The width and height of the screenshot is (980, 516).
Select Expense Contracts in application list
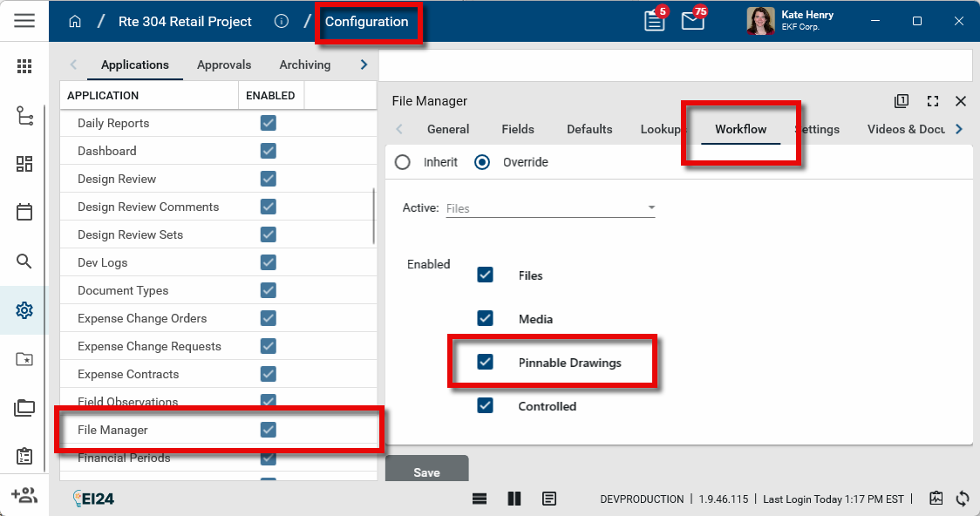tap(128, 374)
